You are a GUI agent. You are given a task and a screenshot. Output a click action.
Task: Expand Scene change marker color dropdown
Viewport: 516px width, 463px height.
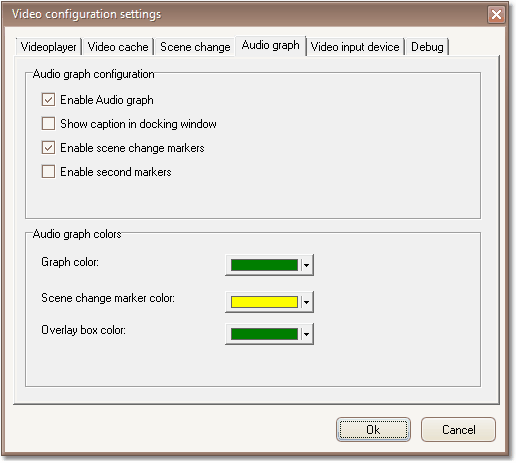307,302
